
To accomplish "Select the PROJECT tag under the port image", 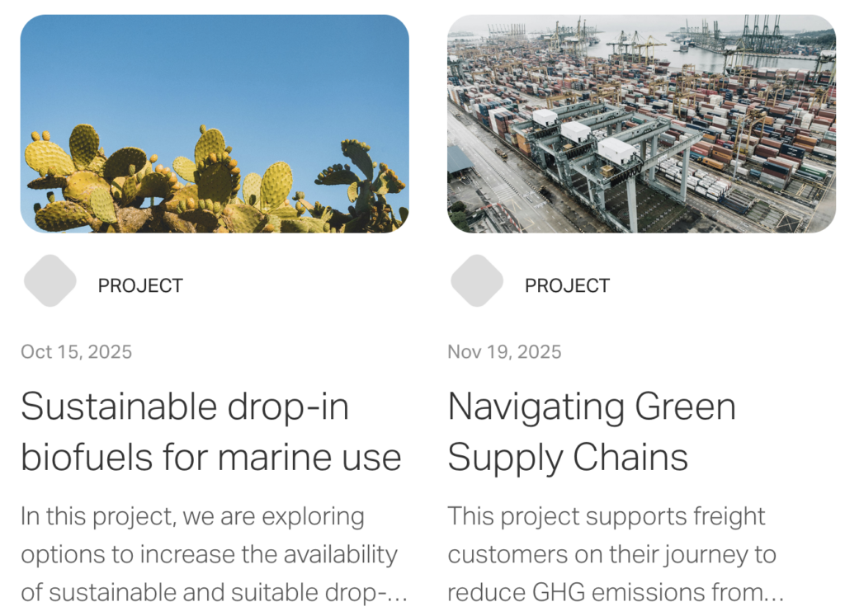I will pyautogui.click(x=567, y=286).
